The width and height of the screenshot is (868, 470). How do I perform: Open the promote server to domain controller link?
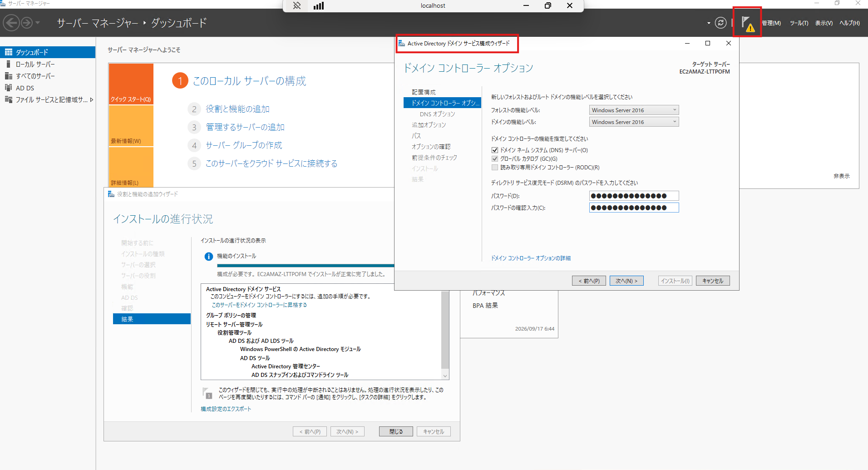(x=259, y=305)
